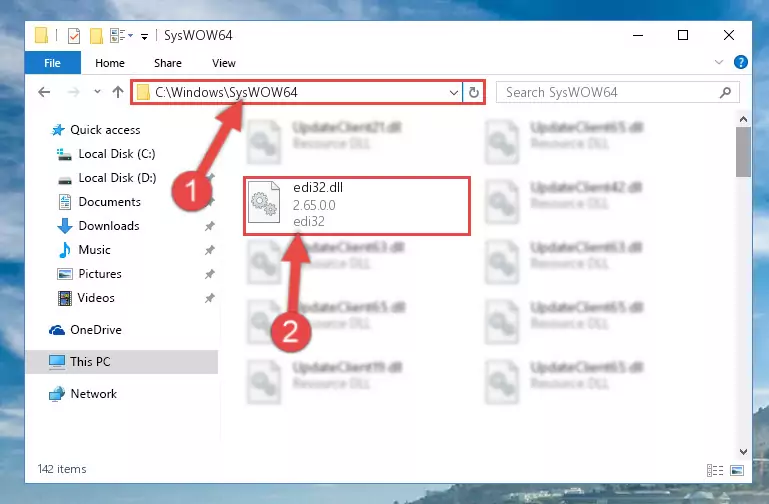
Task: Select the edi32.dll file name
Action: pyautogui.click(x=318, y=188)
